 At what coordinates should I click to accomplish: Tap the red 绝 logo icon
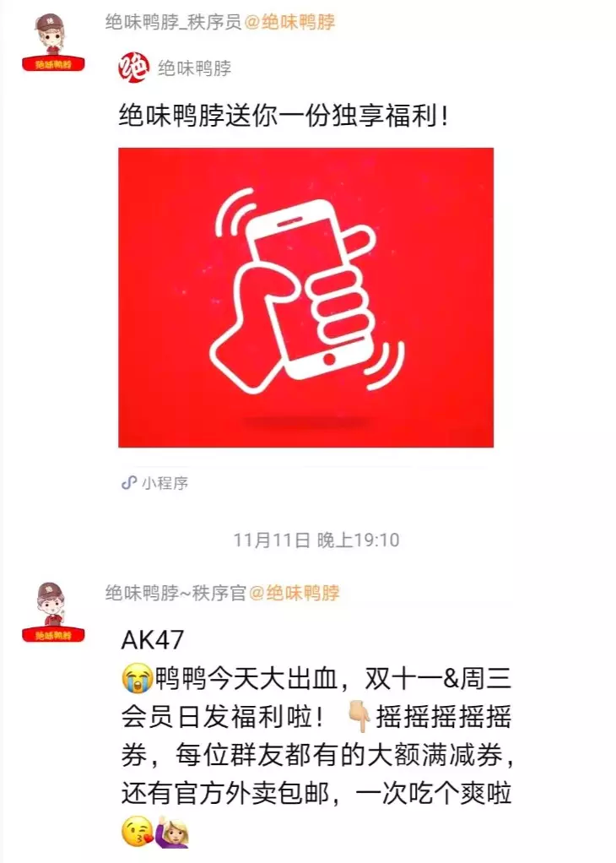click(134, 68)
